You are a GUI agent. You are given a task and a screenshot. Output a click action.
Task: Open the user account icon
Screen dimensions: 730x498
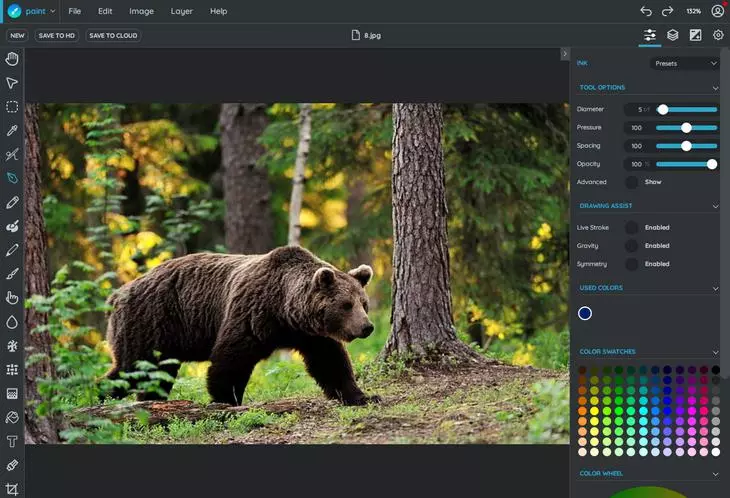click(718, 11)
